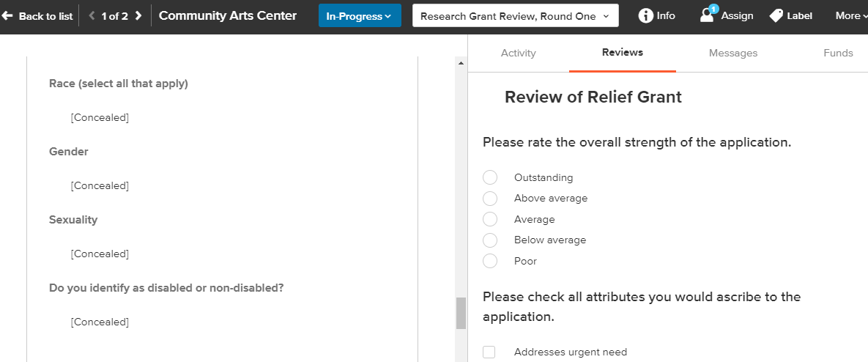Image resolution: width=868 pixels, height=362 pixels.
Task: Click the Gender field label
Action: point(69,152)
